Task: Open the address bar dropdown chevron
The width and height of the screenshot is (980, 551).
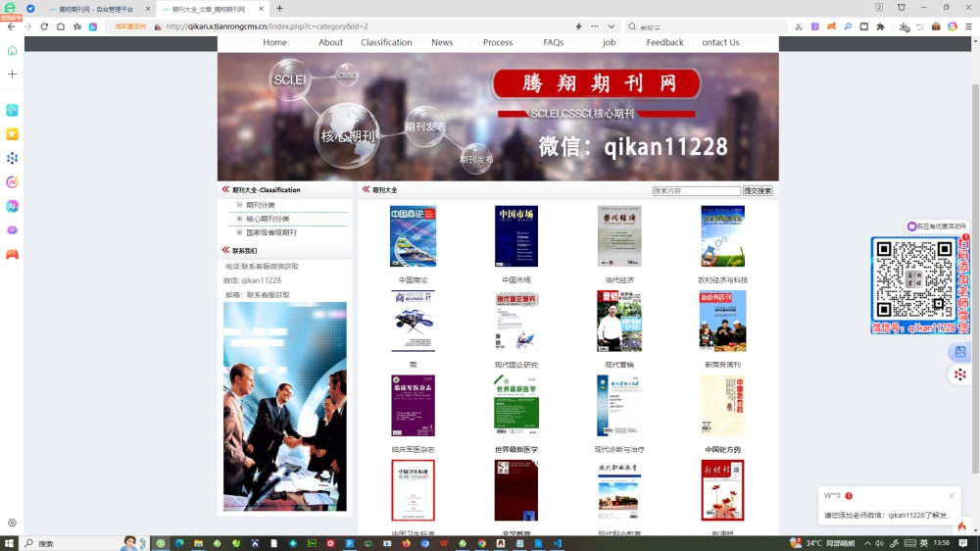Action: [x=612, y=26]
